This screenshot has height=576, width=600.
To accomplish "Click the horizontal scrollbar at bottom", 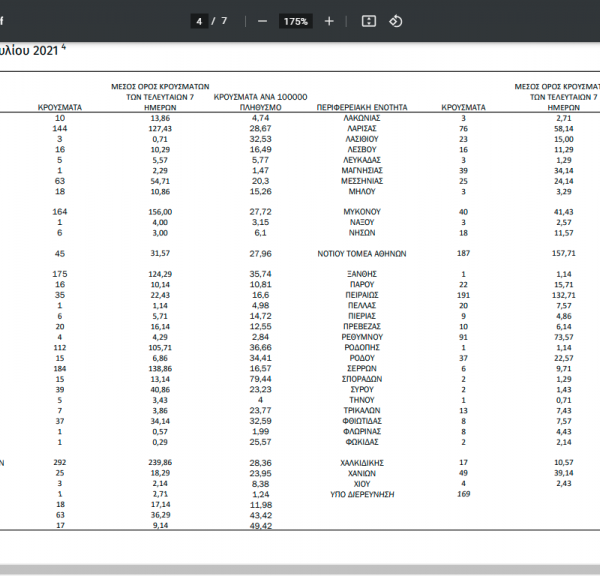I will [x=300, y=569].
